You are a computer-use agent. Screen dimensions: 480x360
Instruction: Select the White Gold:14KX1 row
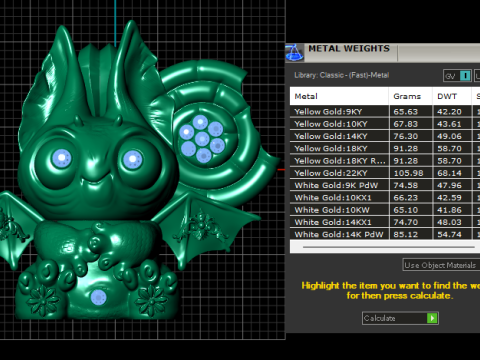[x=385, y=222]
